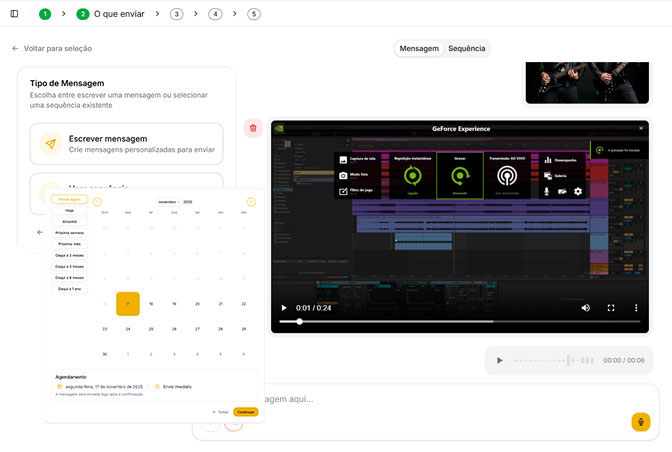Pick day 23 in the calendar
Viewport: 672px width, 452px height.
point(105,329)
